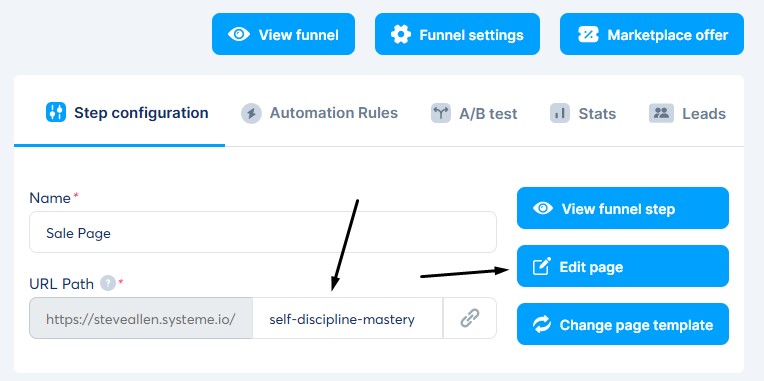Select the Step configuration tab label
Viewport: 764px width, 381px height.
141,113
